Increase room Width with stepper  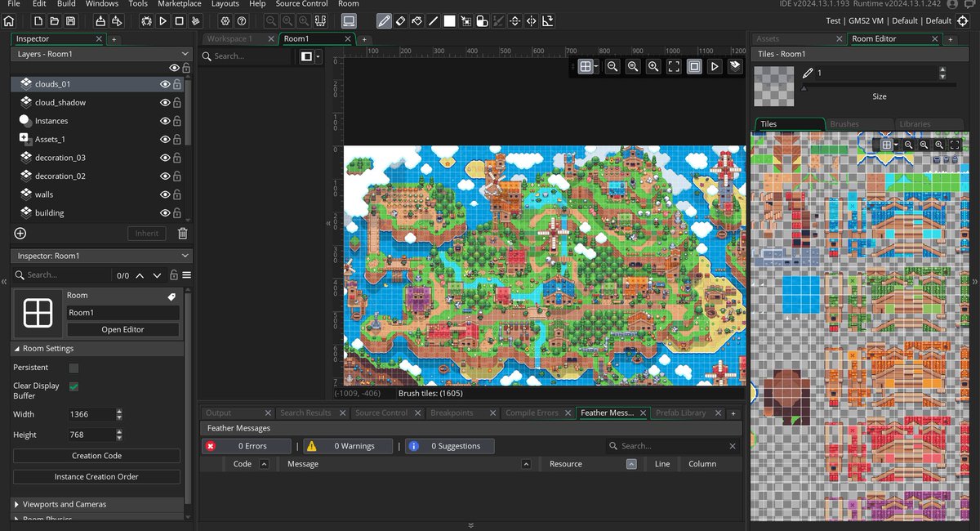119,411
